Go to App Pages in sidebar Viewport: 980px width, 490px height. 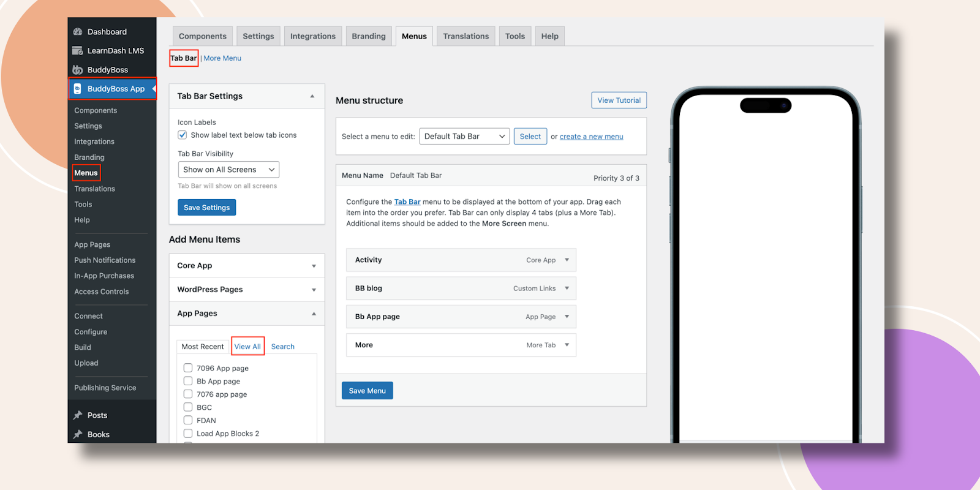point(92,244)
